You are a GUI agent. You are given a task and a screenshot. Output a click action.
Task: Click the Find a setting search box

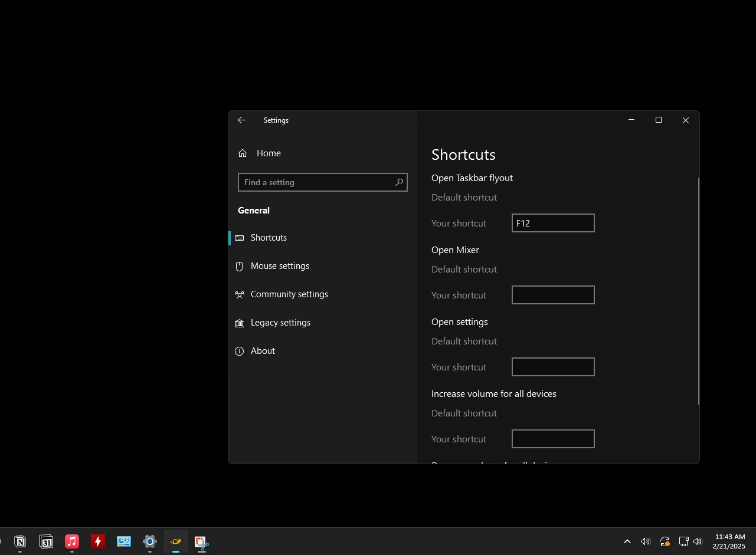point(322,182)
